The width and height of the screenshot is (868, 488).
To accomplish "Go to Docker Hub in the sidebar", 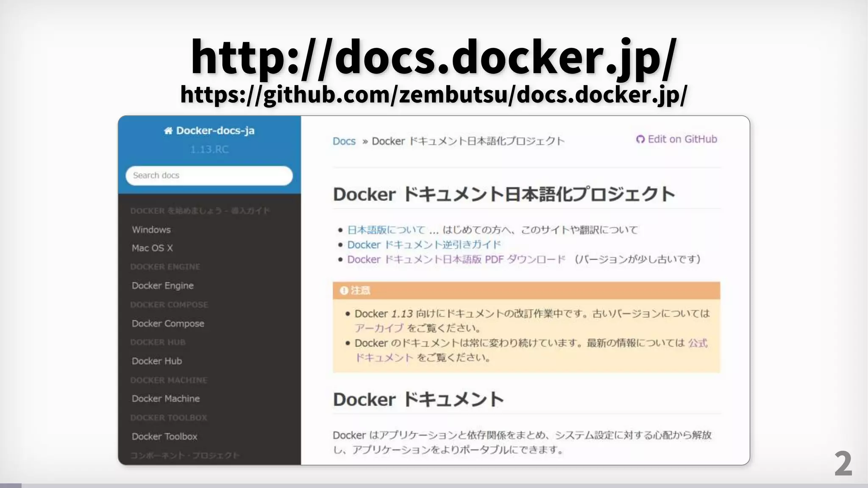I will (156, 361).
